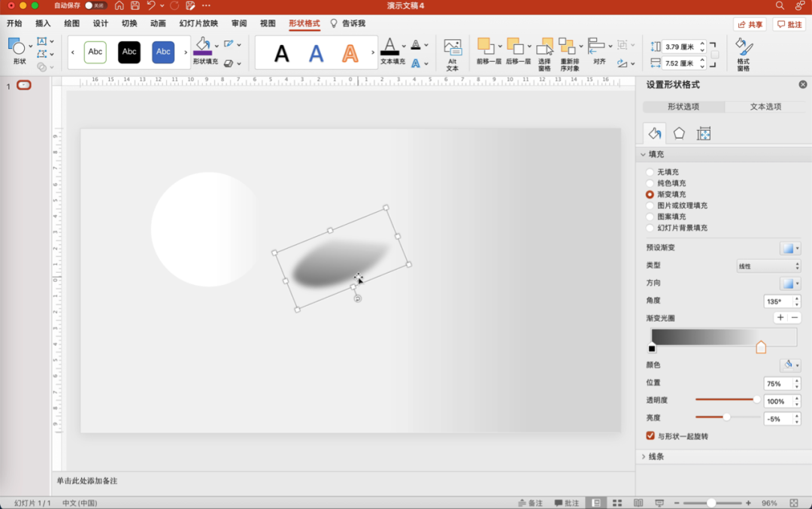The height and width of the screenshot is (509, 812).
Task: Click the search magnifier icon
Action: (x=780, y=6)
